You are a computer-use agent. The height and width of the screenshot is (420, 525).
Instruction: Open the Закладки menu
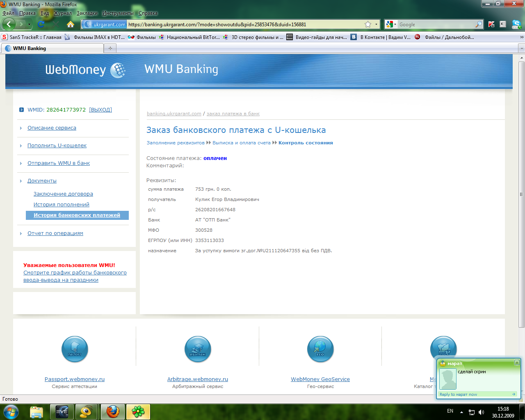[87, 13]
